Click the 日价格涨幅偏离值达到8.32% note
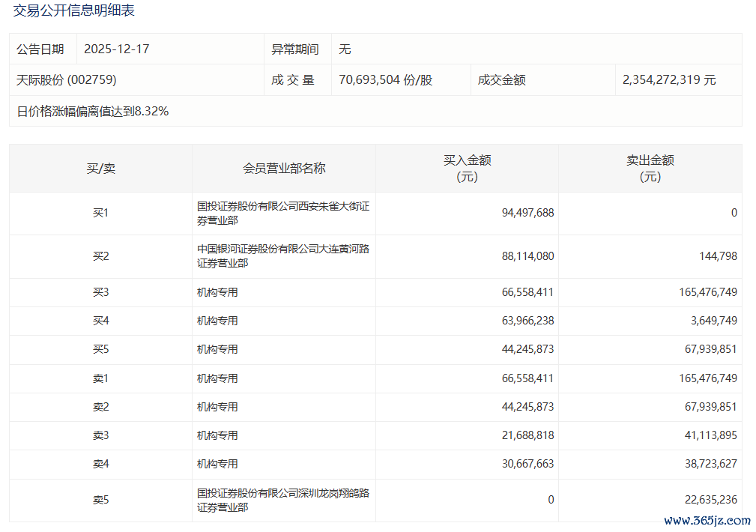The image size is (756, 532). point(93,112)
